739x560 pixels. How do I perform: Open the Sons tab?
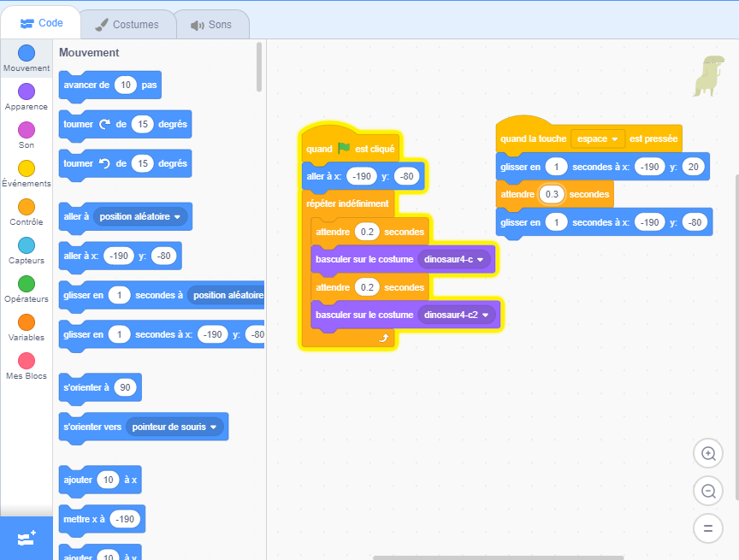(x=212, y=25)
